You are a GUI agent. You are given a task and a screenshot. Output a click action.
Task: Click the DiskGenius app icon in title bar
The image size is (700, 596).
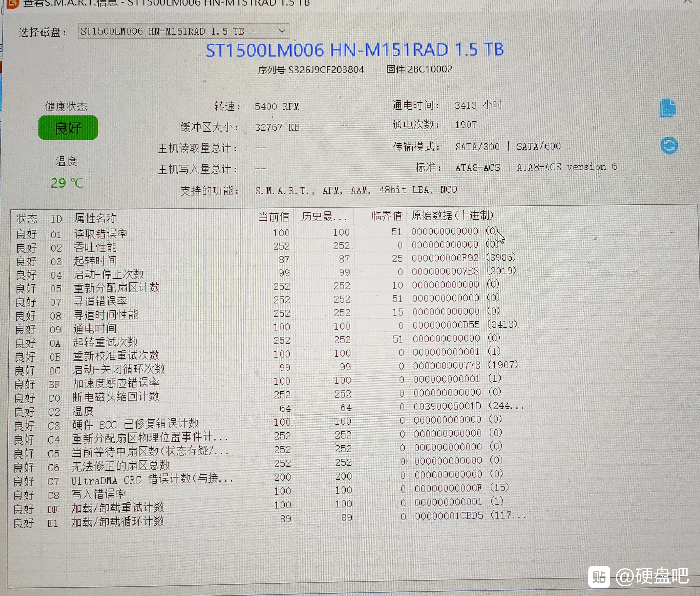[12, 3]
